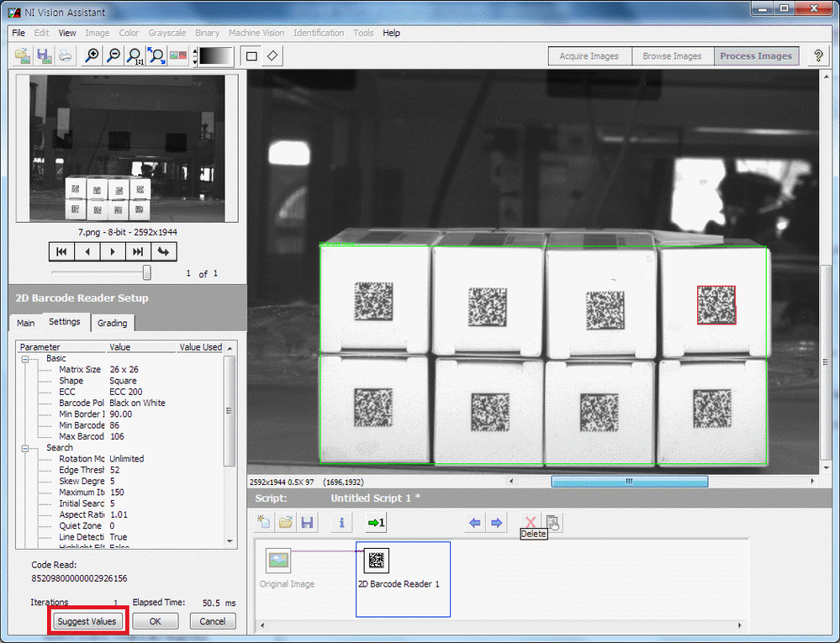840x643 pixels.
Task: Select the Shape value Square
Action: (x=123, y=381)
